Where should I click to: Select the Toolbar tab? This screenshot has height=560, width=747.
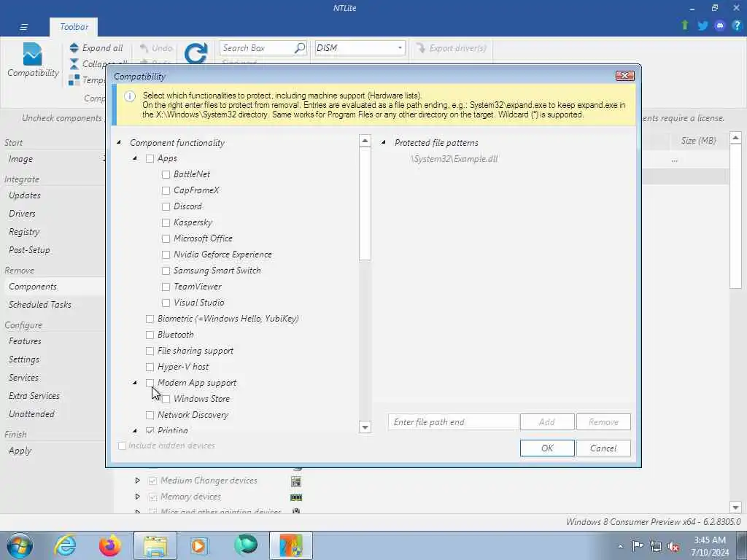74,27
